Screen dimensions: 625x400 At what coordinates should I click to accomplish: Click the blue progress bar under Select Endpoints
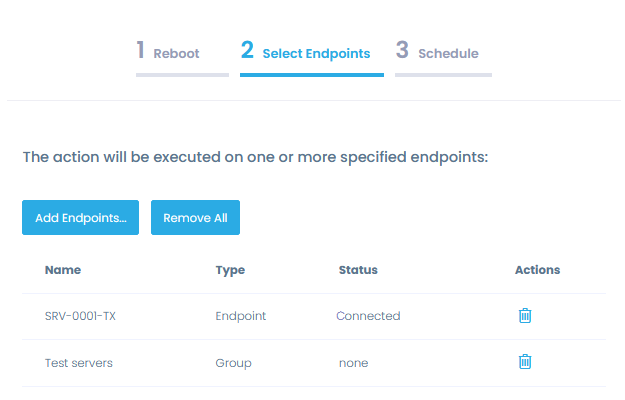click(x=312, y=75)
